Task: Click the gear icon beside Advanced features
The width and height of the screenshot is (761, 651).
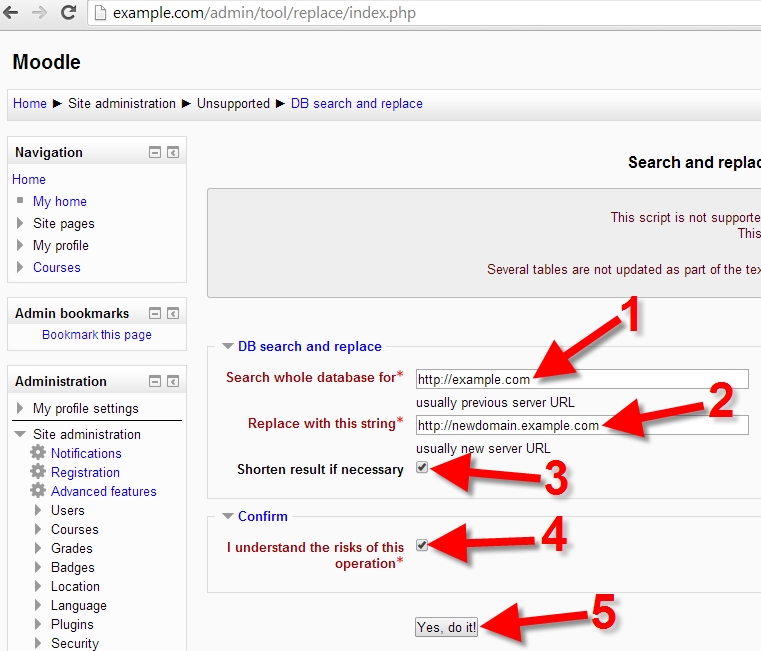Action: 38,490
